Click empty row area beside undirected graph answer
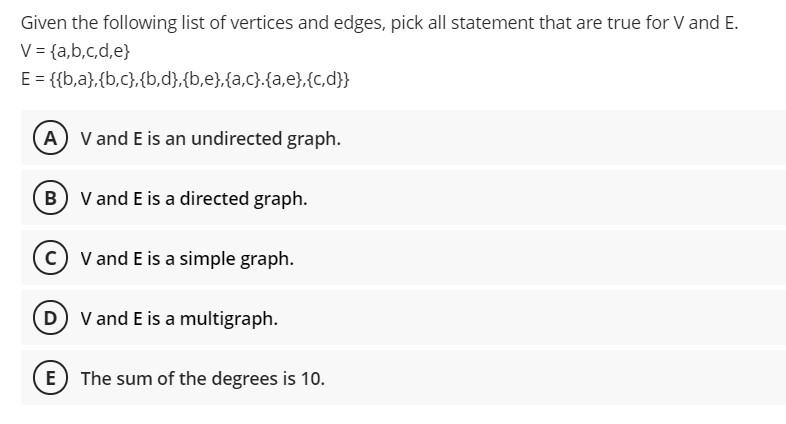 [561, 138]
